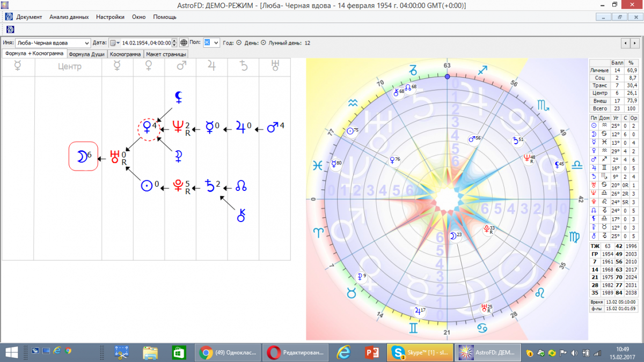The height and width of the screenshot is (362, 644).
Task: Expand the Имя name dropdown
Action: pyautogui.click(x=87, y=43)
